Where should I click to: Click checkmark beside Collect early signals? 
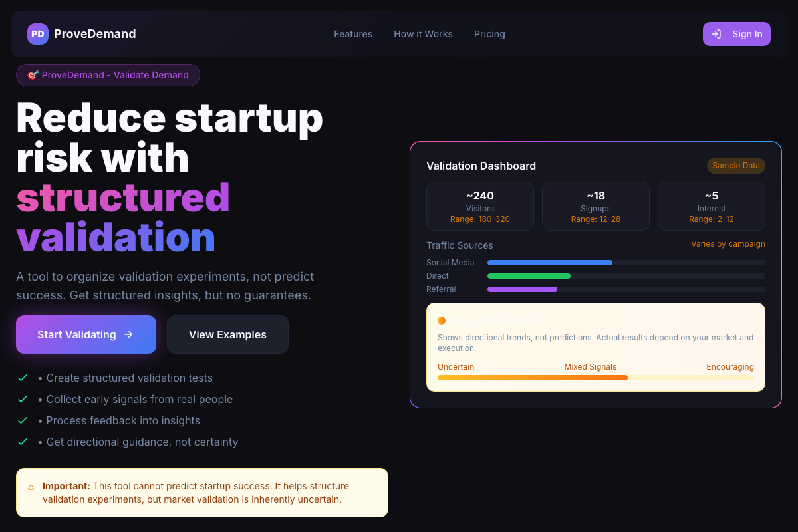coord(23,399)
